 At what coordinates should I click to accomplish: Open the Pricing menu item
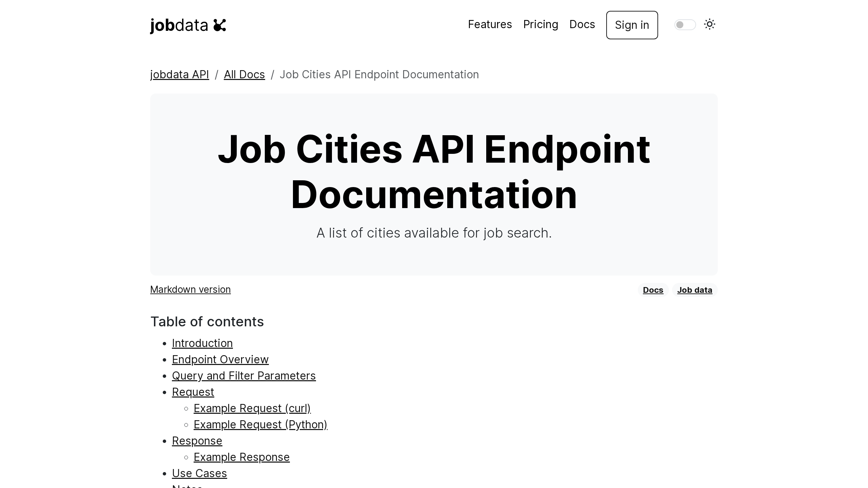(540, 24)
